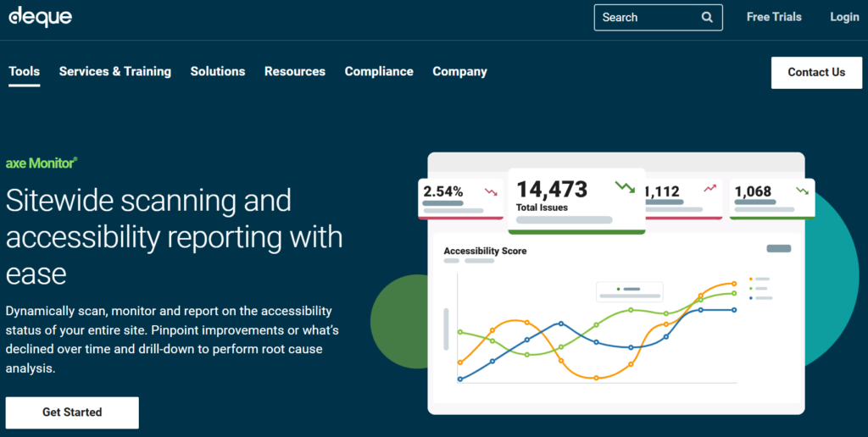Click the axe Monitor product logo
Image resolution: width=868 pixels, height=437 pixels.
(42, 163)
